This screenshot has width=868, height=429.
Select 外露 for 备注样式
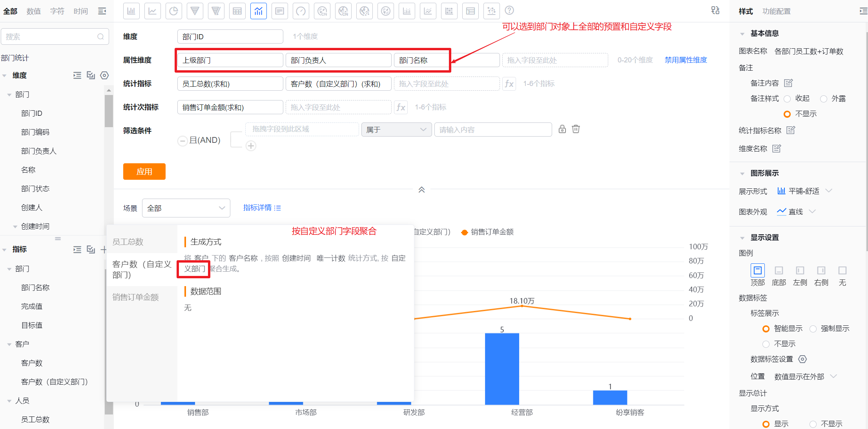tap(824, 99)
